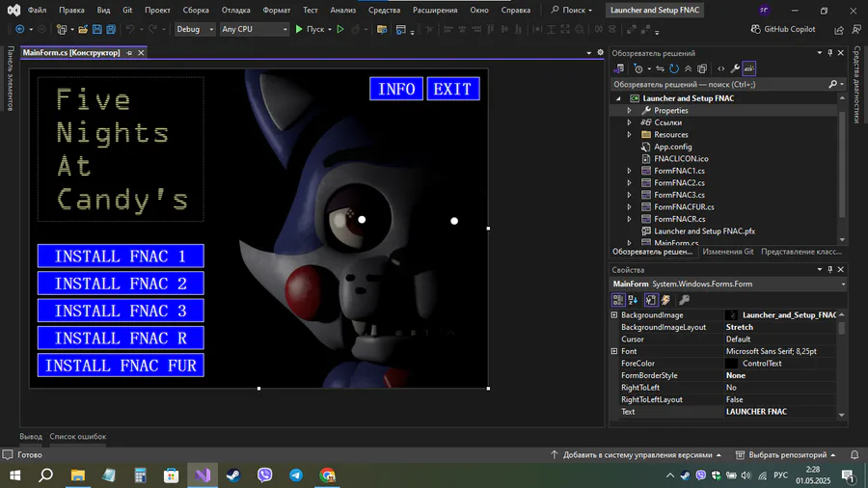Open Steam from the taskbar

[x=233, y=475]
